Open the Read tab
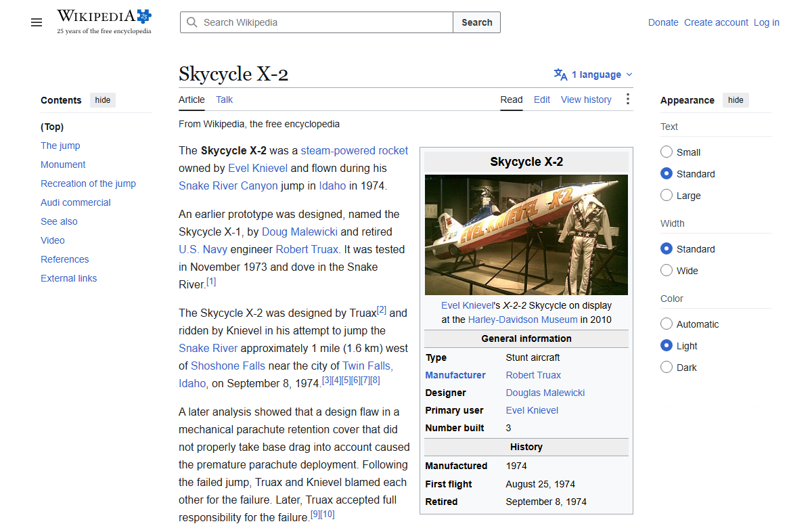Screen dimensions: 812x528 tap(512, 100)
